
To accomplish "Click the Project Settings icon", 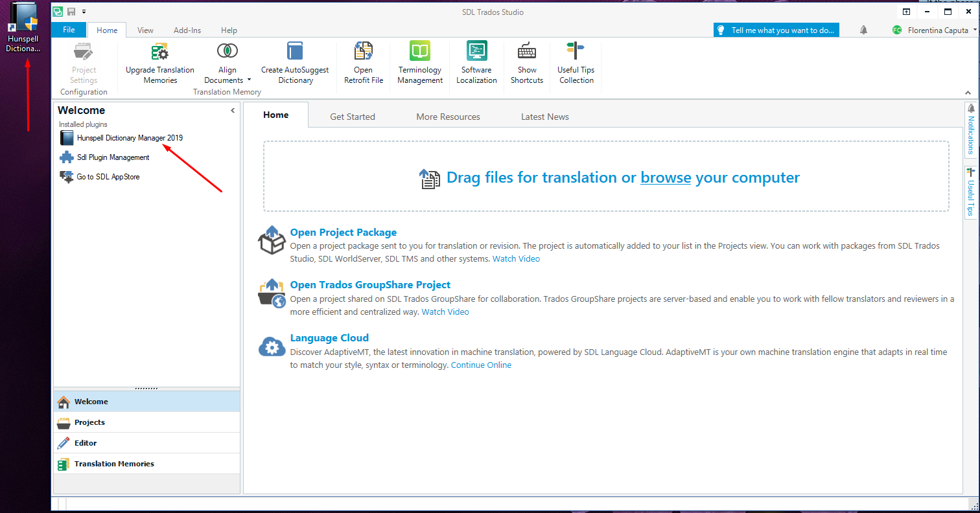I will click(x=84, y=51).
